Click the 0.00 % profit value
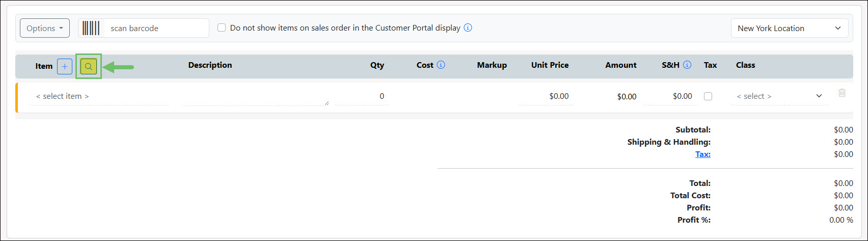The height and width of the screenshot is (241, 868). coord(841,220)
